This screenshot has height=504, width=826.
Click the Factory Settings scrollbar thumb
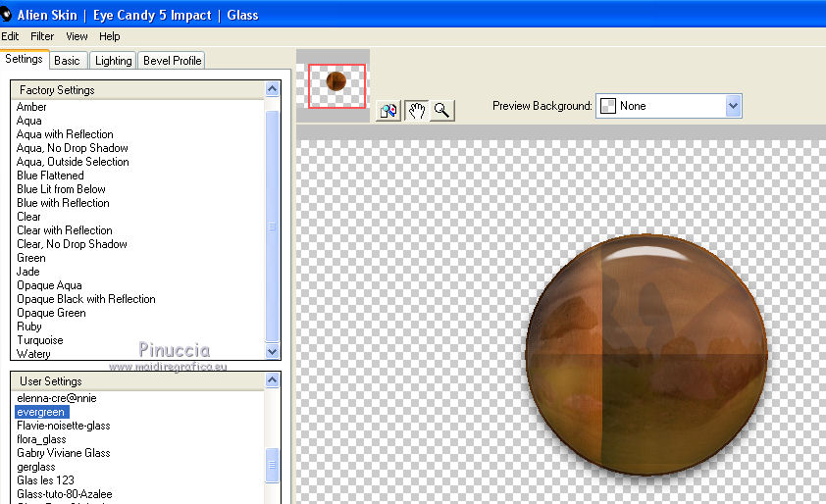point(273,227)
